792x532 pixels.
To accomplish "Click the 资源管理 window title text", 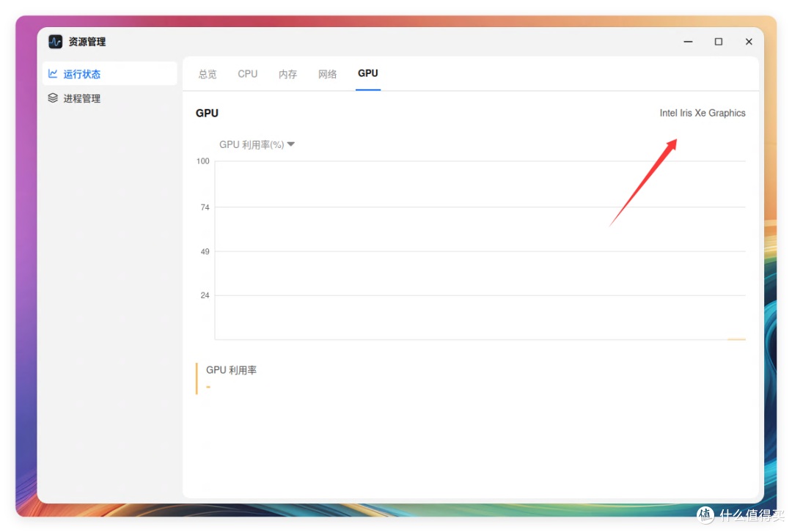I will 87,41.
